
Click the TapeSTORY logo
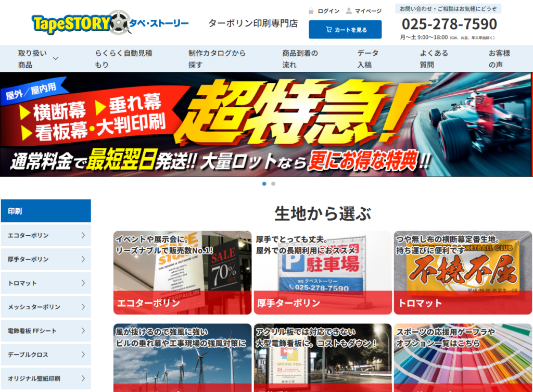click(x=110, y=23)
